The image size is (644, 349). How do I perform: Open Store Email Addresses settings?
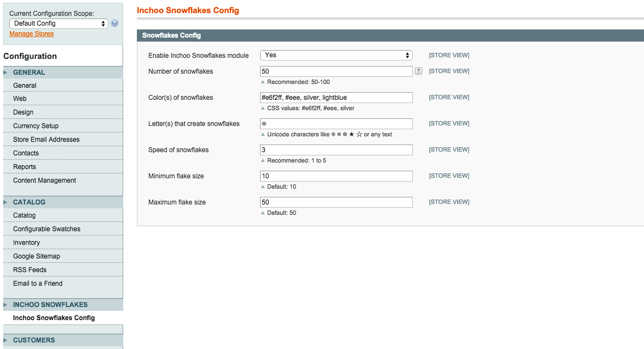46,140
